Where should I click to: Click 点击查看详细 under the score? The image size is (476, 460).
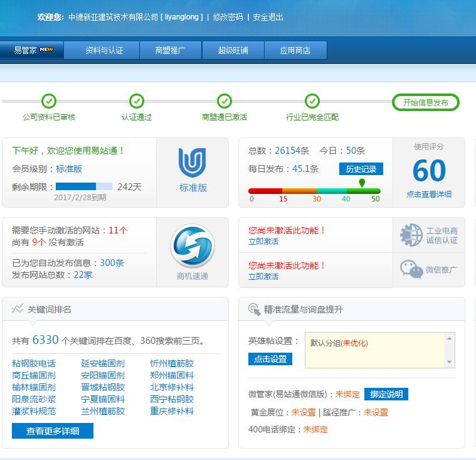pos(429,194)
